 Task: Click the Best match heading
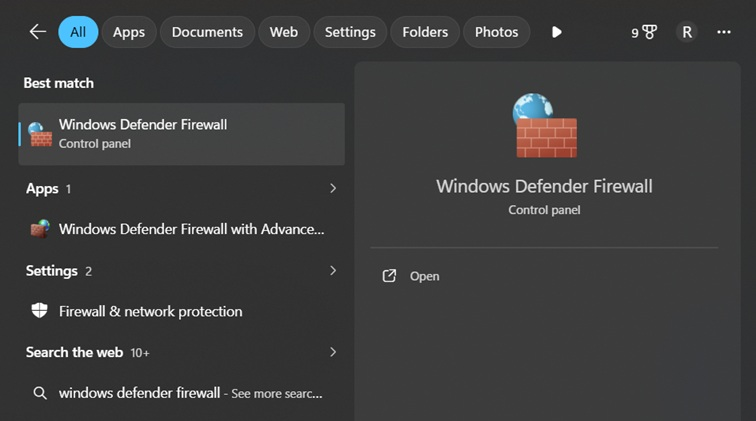[x=59, y=83]
